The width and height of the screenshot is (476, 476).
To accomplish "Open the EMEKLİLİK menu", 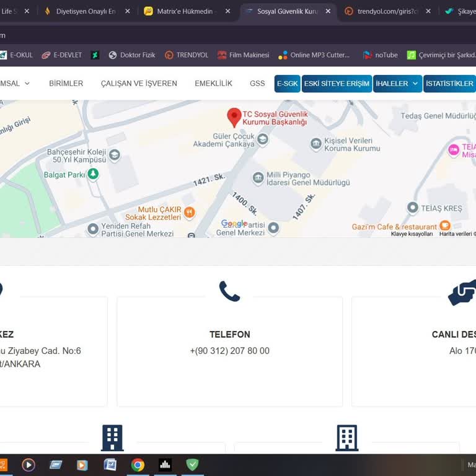I will click(213, 84).
